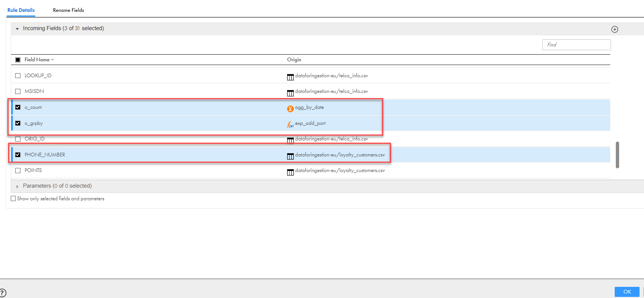Viewport: 644px width, 298px height.
Task: Click the Find search field
Action: click(x=576, y=45)
